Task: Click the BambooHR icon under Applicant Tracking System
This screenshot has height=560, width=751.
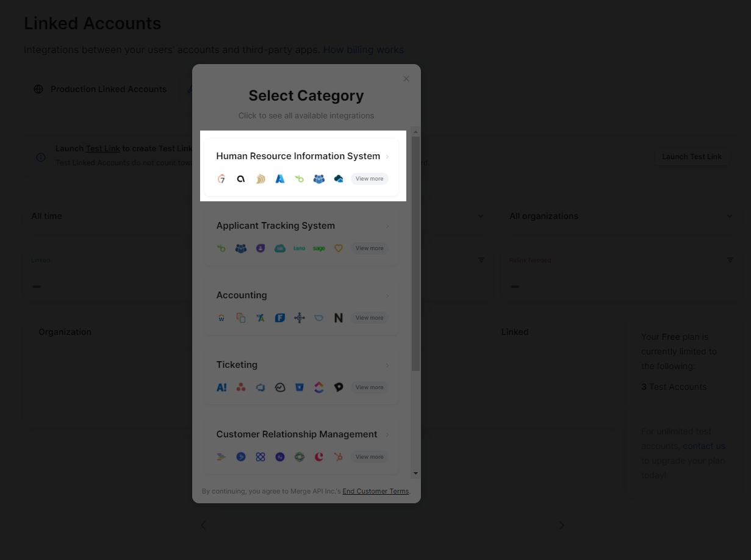Action: 221,248
